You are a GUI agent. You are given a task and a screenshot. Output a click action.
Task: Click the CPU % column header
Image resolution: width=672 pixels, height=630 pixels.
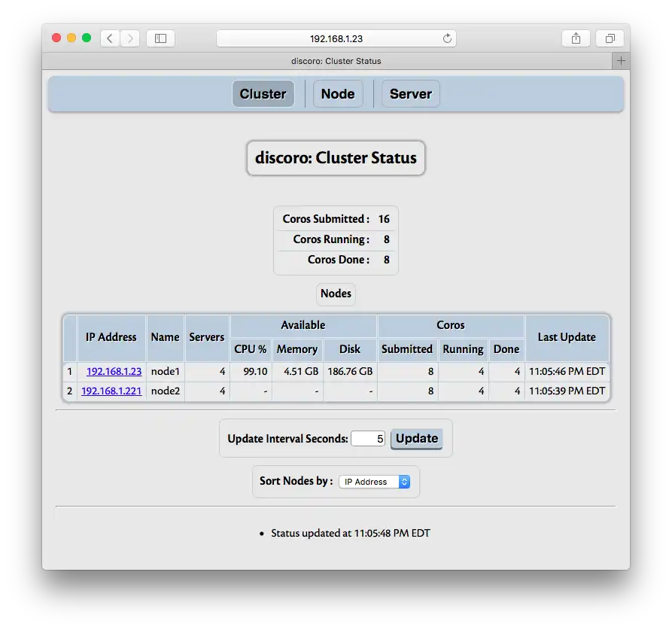[251, 349]
